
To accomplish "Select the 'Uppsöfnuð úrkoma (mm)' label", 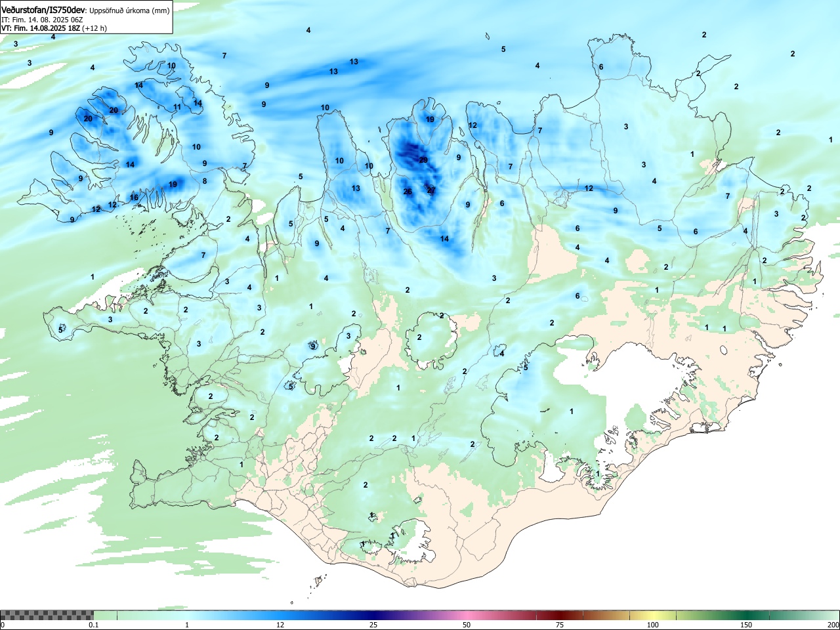I will coord(129,11).
